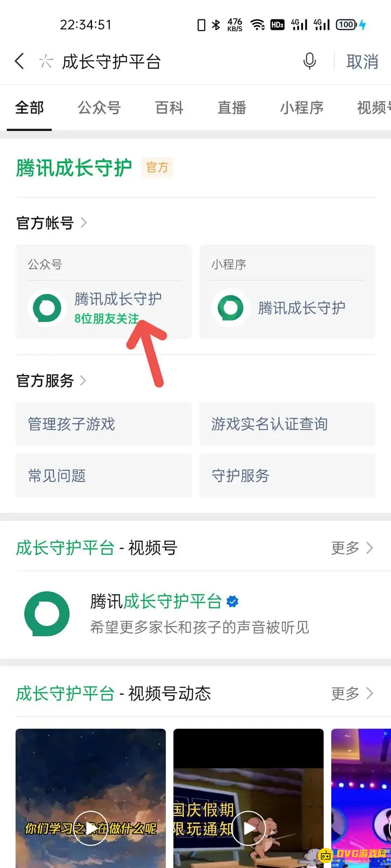Tap the 8位朋友关注 follower text

pyautogui.click(x=106, y=318)
